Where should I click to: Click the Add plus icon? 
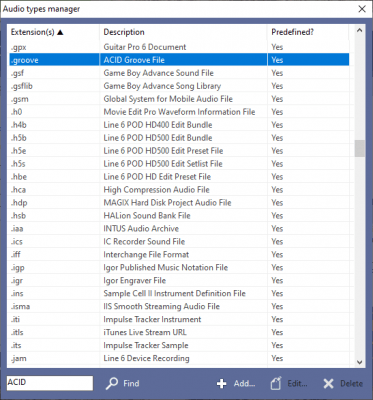pos(221,384)
